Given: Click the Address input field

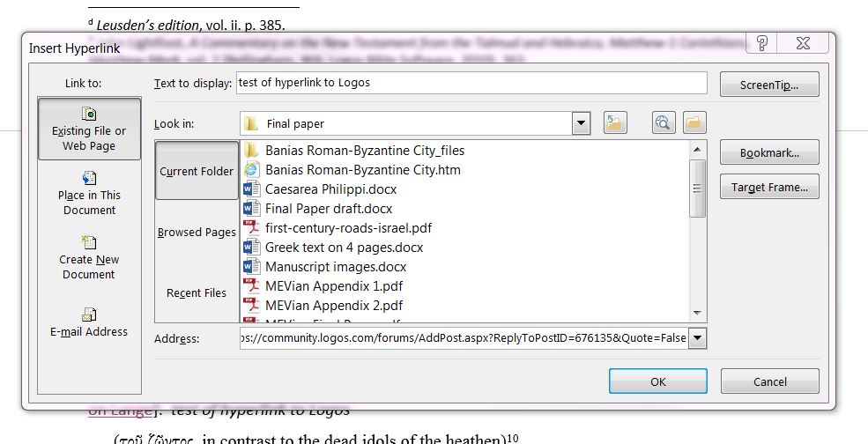Looking at the screenshot, I should click(464, 337).
